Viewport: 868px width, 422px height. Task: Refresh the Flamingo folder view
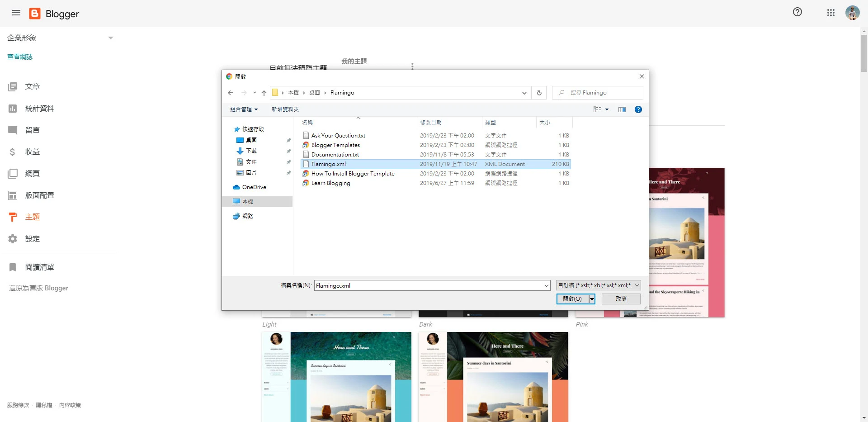pyautogui.click(x=539, y=93)
